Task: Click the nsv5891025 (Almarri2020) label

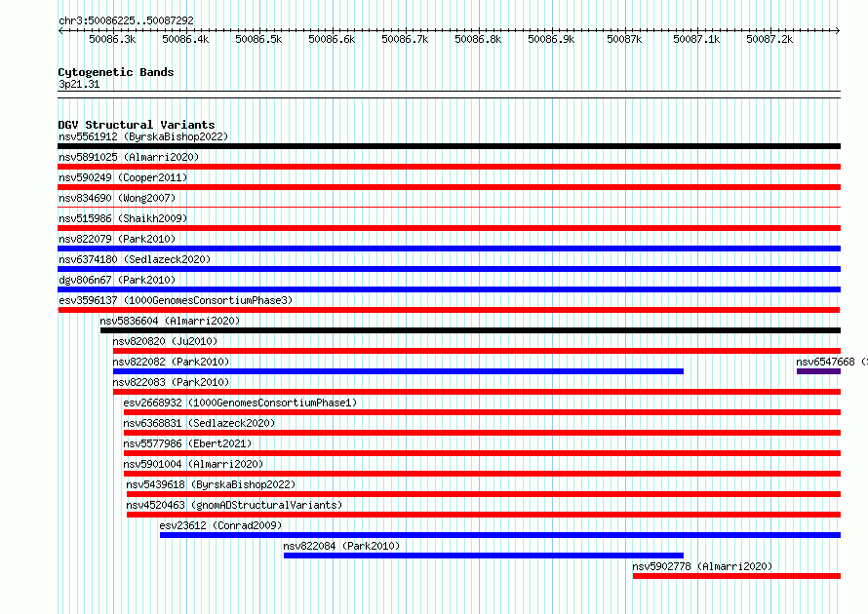Action: coord(129,157)
